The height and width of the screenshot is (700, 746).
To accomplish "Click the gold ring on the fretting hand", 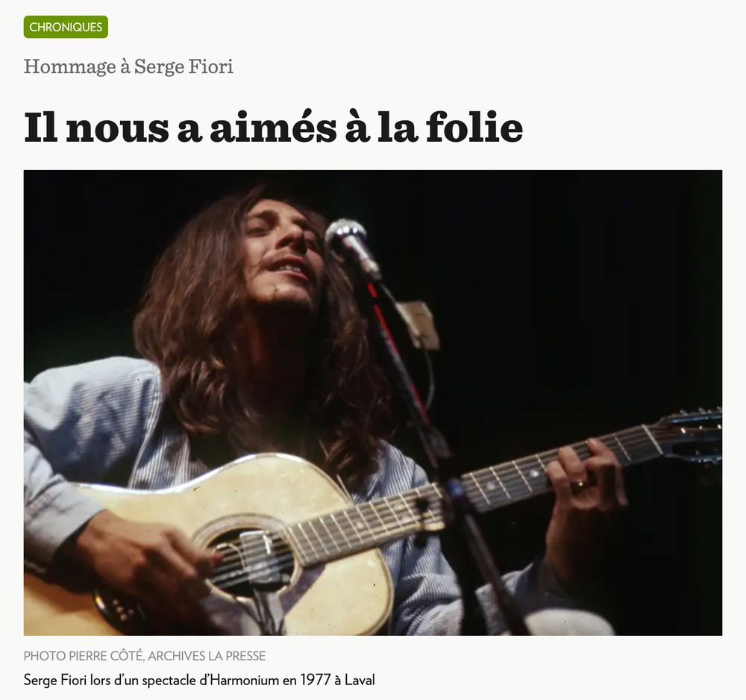I will click(x=579, y=485).
